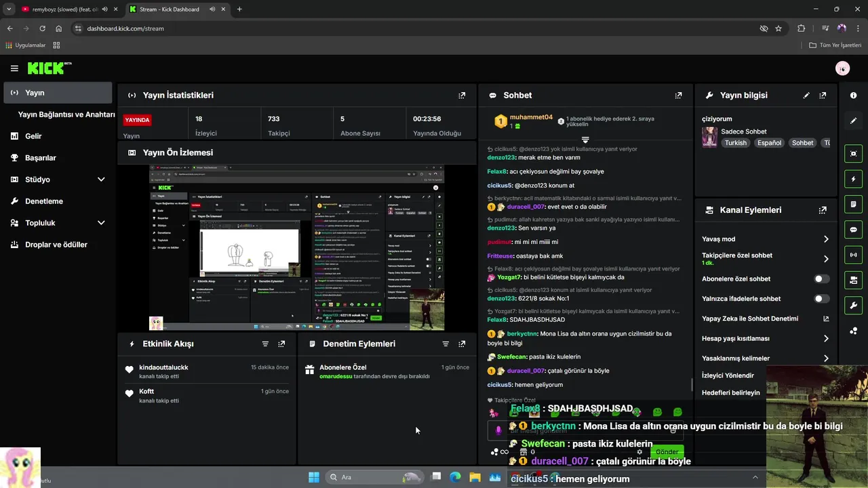The width and height of the screenshot is (868, 488).
Task: Pop out the Yayın bilgisi panel
Action: (x=823, y=96)
